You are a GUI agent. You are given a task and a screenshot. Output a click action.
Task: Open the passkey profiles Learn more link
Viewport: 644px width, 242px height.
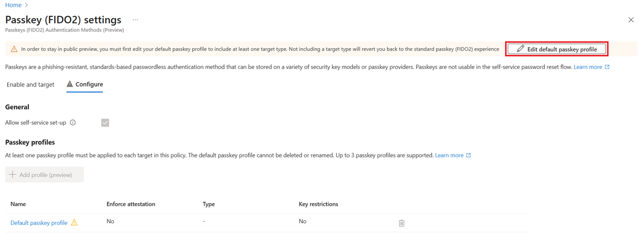449,156
